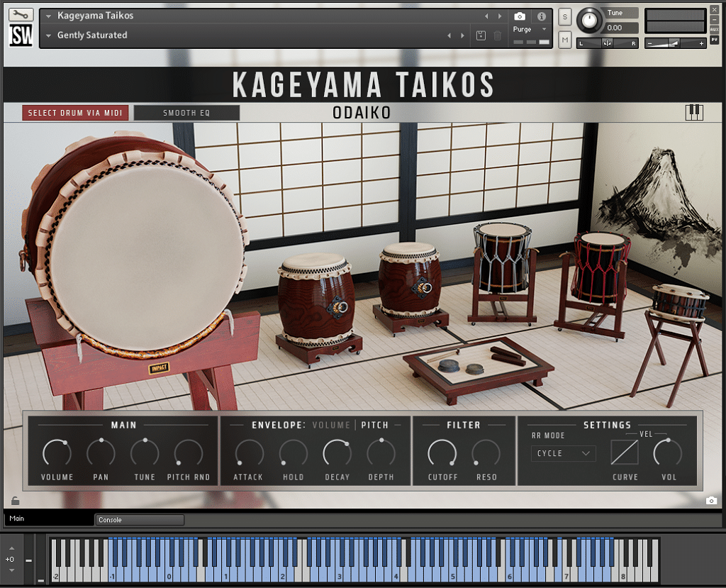This screenshot has width=726, height=588.
Task: Click the MAIN section TUNE knob
Action: [145, 453]
